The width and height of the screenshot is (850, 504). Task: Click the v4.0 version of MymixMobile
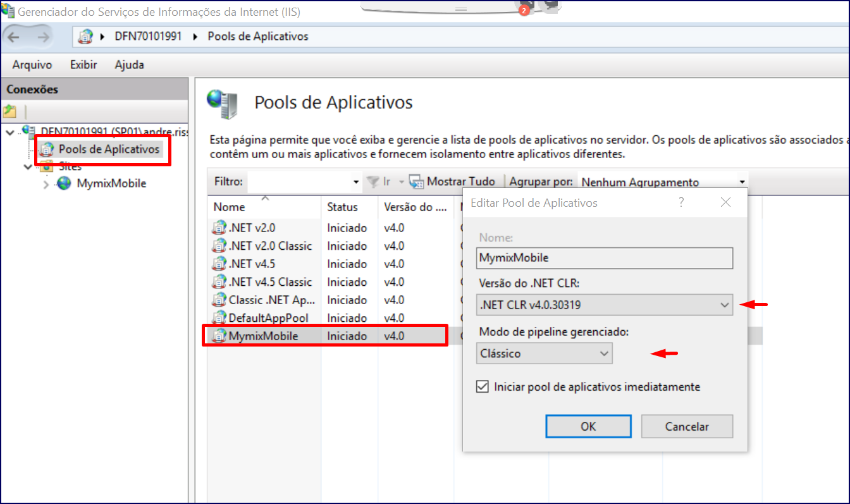(x=394, y=336)
